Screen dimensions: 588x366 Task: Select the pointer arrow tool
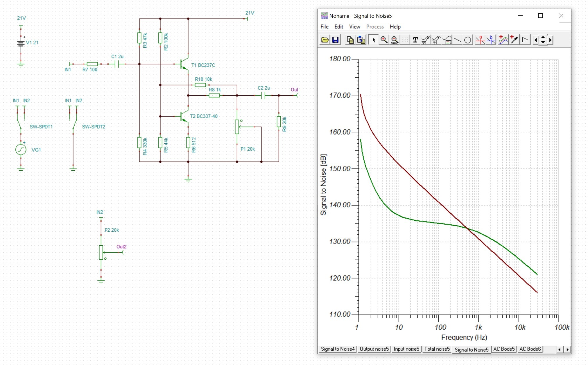(x=374, y=40)
